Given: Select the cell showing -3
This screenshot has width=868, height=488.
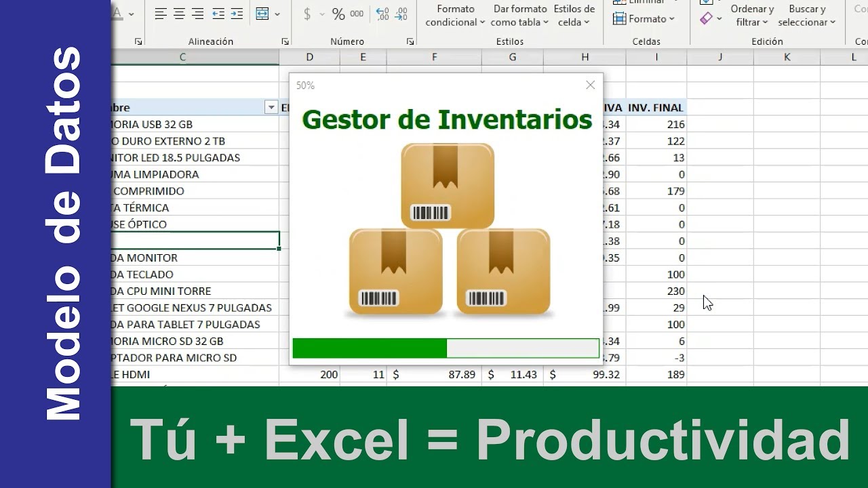Looking at the screenshot, I should pyautogui.click(x=656, y=357).
